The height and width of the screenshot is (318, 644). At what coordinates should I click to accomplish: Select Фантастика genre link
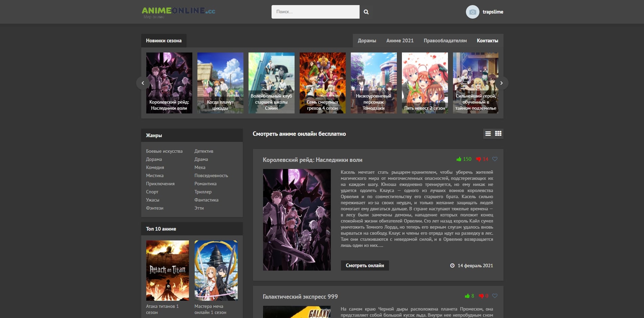point(207,200)
